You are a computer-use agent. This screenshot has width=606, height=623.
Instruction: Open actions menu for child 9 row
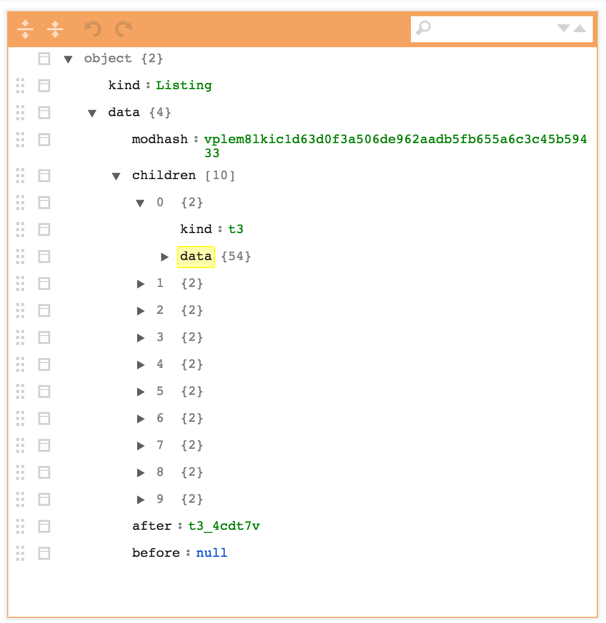(x=44, y=499)
